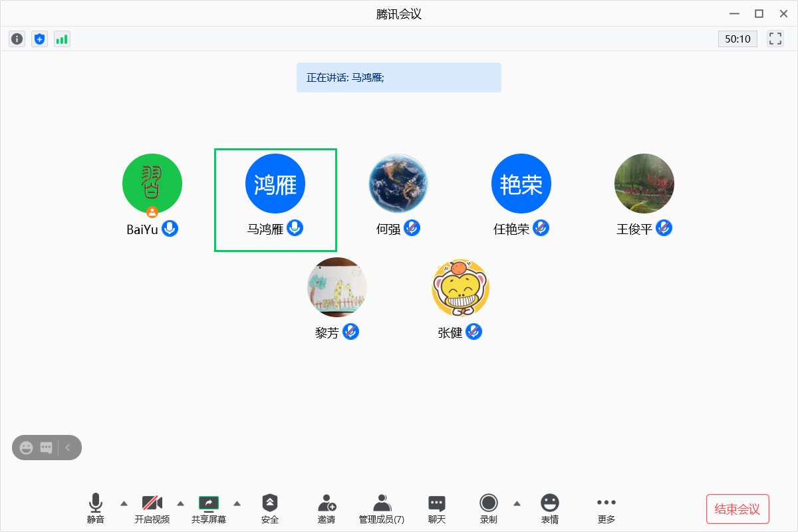Screen dimensions: 798x532
Task: Open the meeting info icon
Action: (17, 39)
